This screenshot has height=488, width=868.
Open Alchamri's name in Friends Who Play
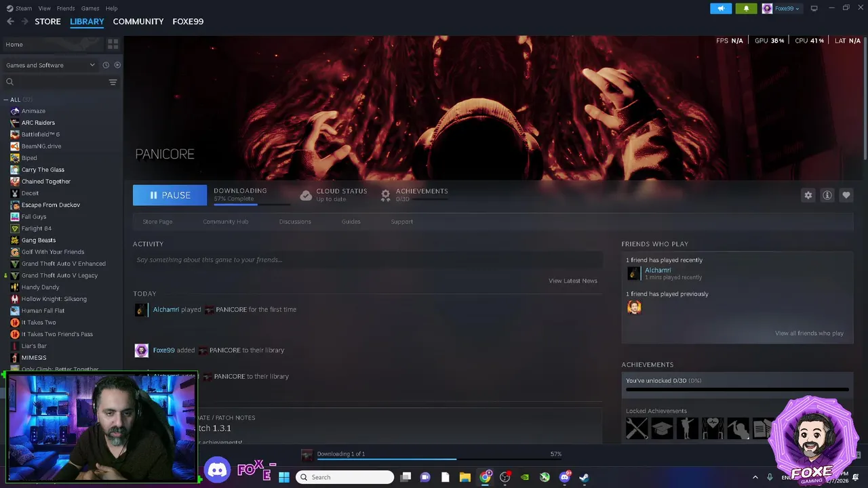(x=658, y=270)
